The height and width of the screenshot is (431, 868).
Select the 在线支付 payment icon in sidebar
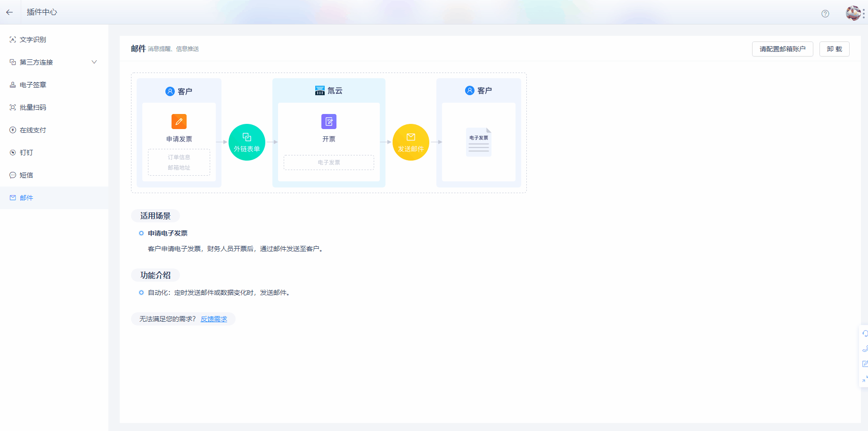click(13, 130)
